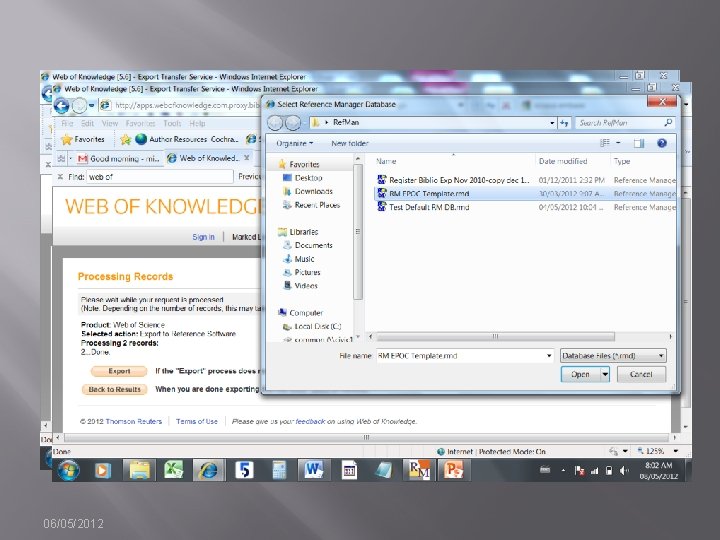Close the Web of Knowledge tab

(247, 158)
